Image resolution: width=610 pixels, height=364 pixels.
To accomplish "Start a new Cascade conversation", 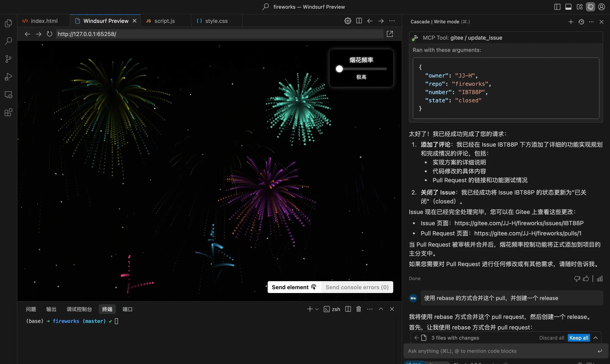I will 571,22.
